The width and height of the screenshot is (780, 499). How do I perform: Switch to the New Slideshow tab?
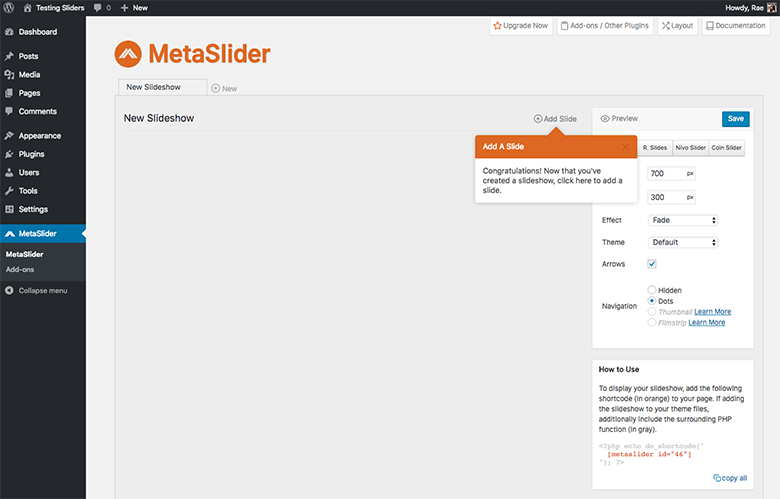(x=162, y=87)
